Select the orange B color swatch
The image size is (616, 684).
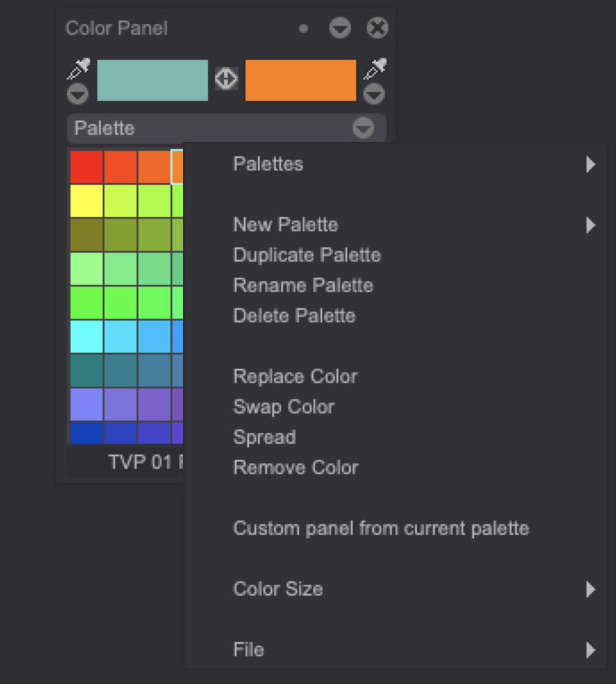pyautogui.click(x=301, y=80)
